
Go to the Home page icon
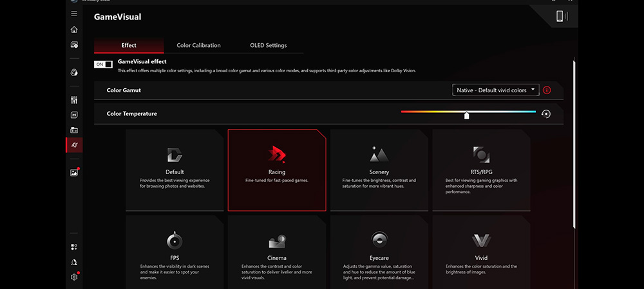pyautogui.click(x=74, y=30)
